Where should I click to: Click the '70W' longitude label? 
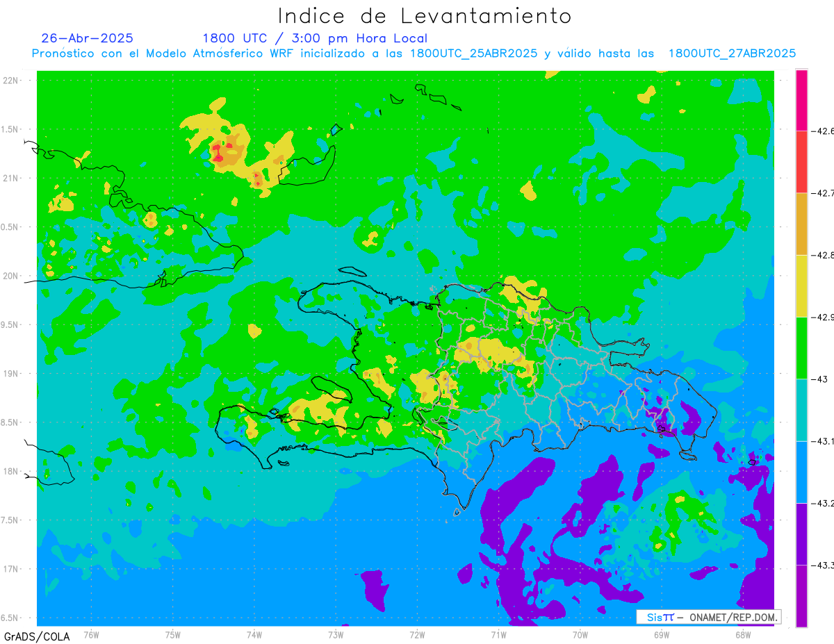(580, 634)
